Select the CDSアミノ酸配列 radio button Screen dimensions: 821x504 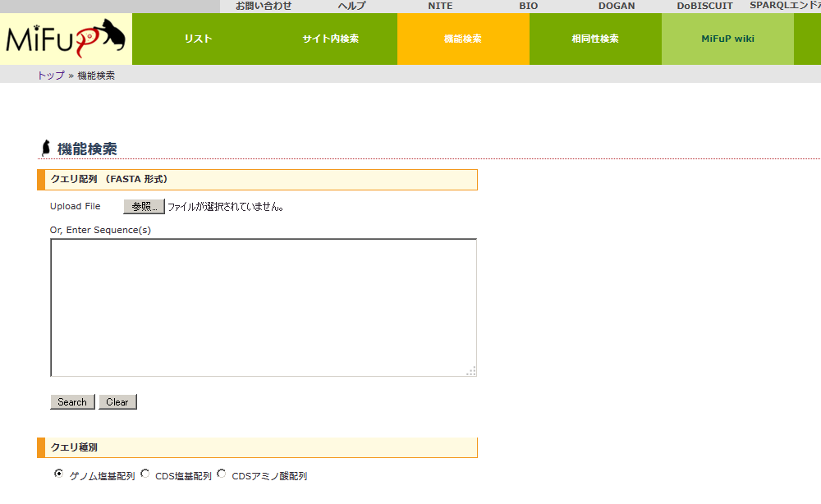click(222, 474)
